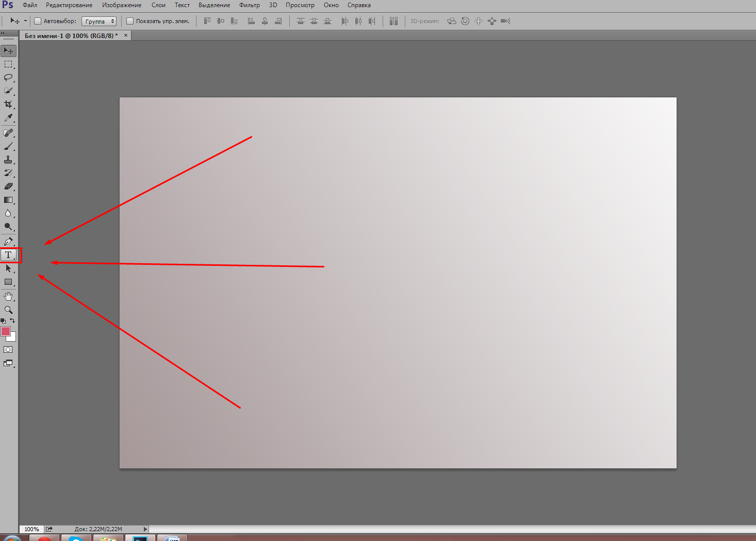Select the Brush tool
Screen dimensions: 756x541
[9, 146]
